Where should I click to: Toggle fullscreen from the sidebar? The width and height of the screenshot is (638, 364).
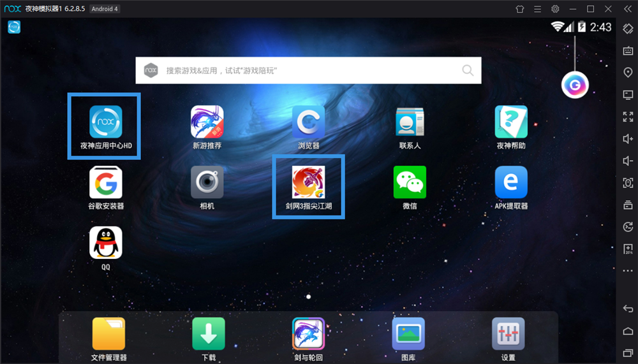tap(628, 117)
